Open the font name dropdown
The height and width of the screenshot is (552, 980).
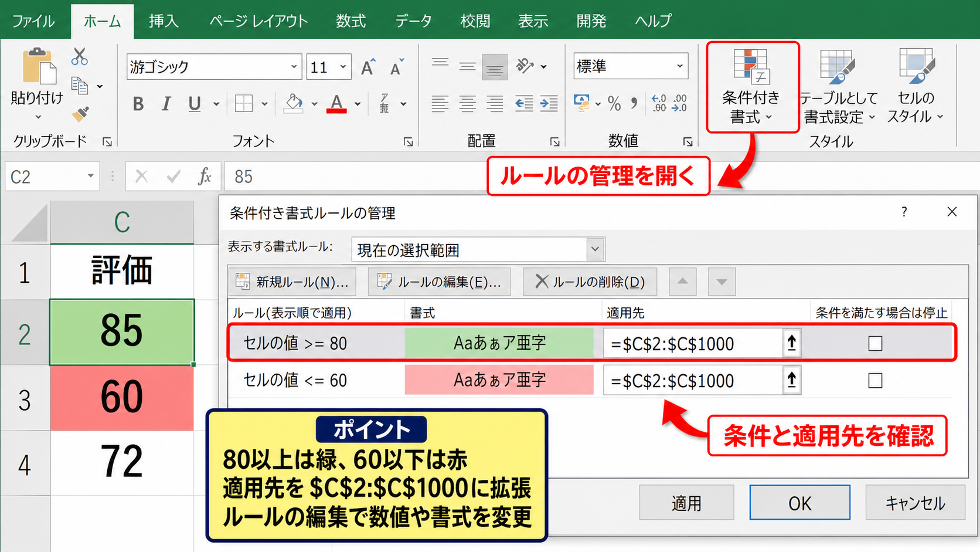[294, 67]
